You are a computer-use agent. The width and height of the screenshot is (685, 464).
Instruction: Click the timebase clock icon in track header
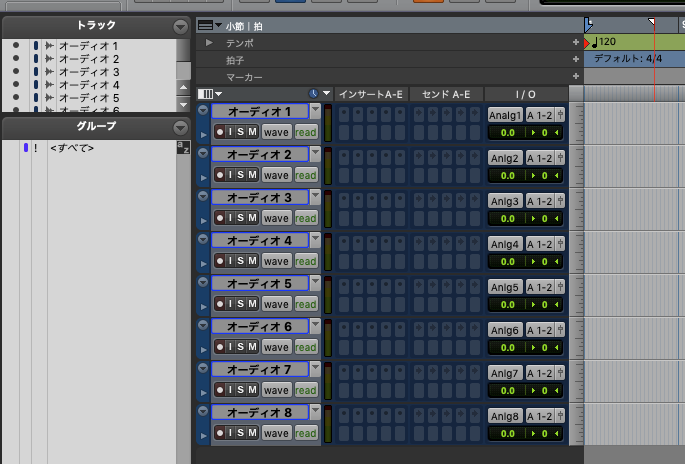click(x=314, y=93)
